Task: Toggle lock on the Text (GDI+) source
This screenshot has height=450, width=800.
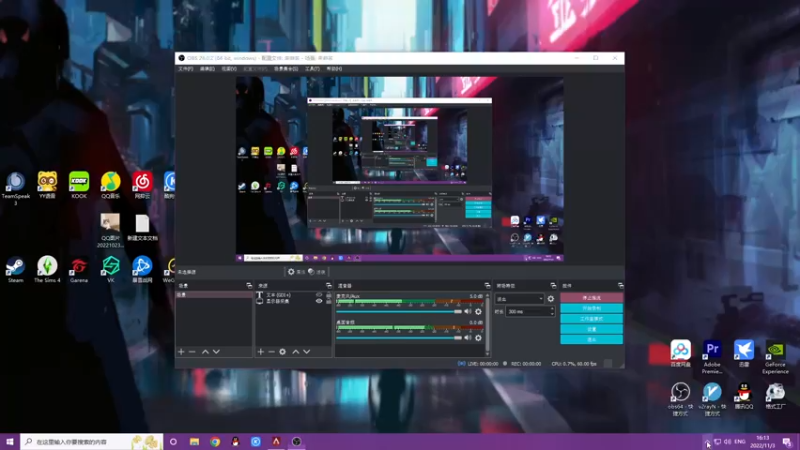Action: pos(329,295)
